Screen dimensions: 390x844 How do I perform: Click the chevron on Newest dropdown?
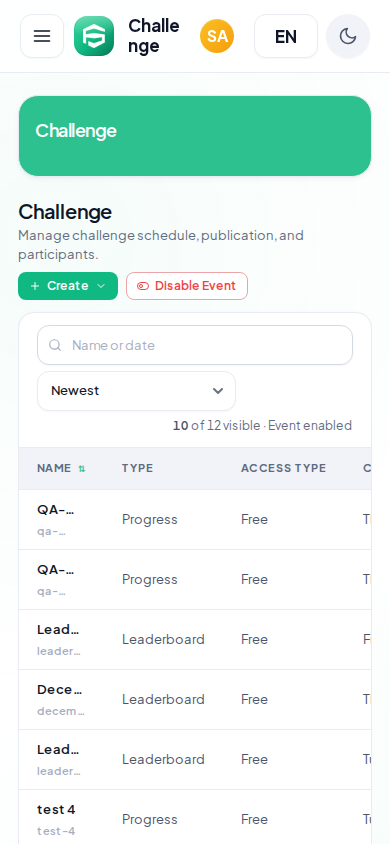tap(217, 391)
